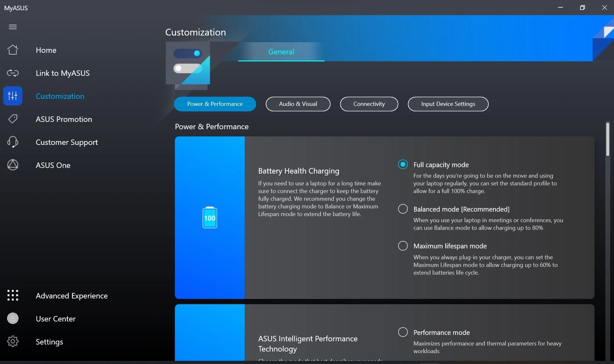Click the Settings gear icon

[x=13, y=341]
